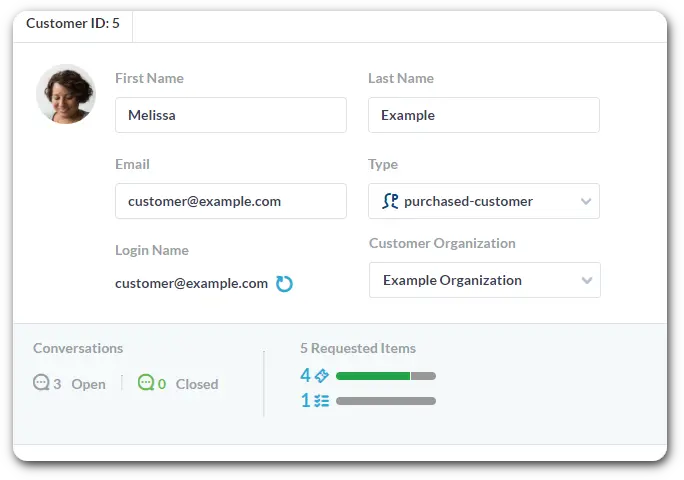Screen dimensions: 684x480
Task: Click the customer@example.com login name text
Action: click(x=191, y=284)
